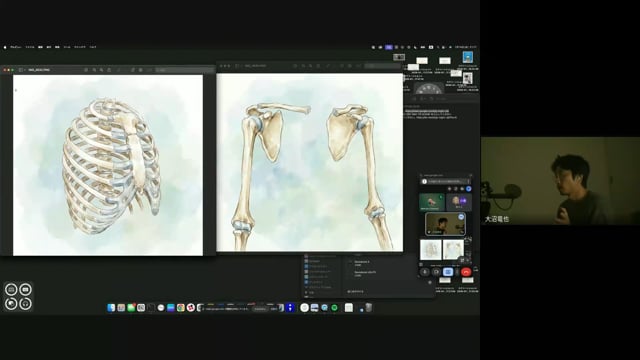The image size is (640, 360).
Task: Toggle sidebar in the rib cage Preview window
Action: 21,70
